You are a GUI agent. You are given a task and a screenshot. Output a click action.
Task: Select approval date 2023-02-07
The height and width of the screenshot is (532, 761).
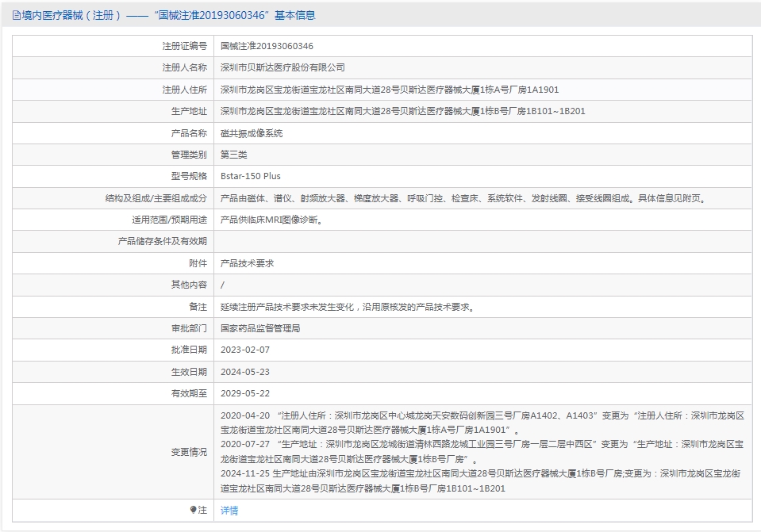click(x=245, y=350)
